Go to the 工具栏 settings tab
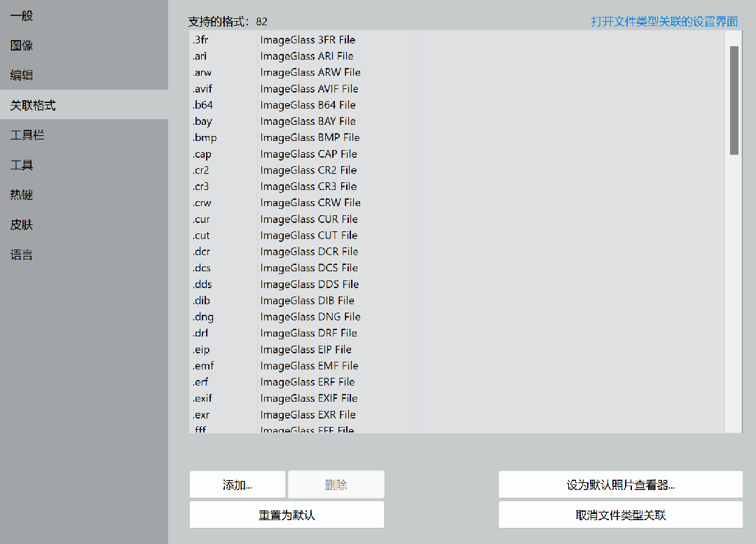Screen dimensions: 756x544 (84, 135)
